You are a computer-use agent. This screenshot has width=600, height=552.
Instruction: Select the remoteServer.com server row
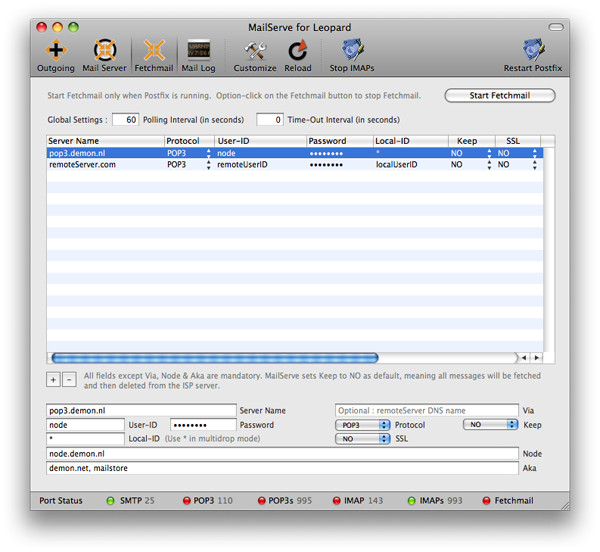point(295,165)
